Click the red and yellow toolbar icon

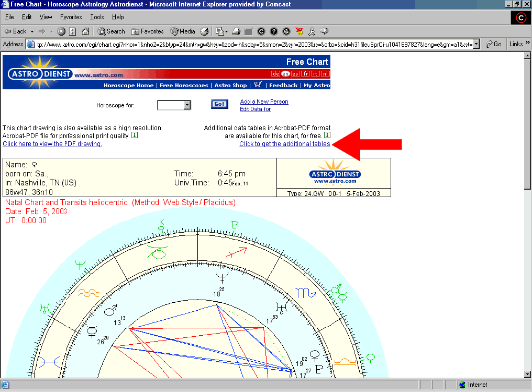click(299, 31)
